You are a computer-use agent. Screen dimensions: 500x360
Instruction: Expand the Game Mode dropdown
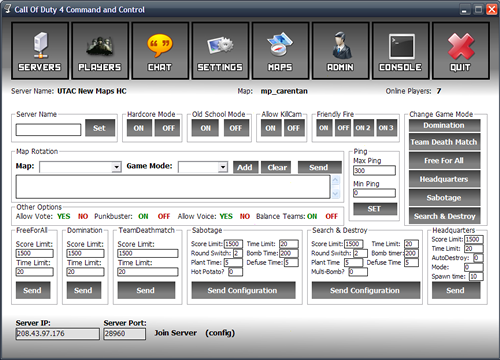(223, 167)
